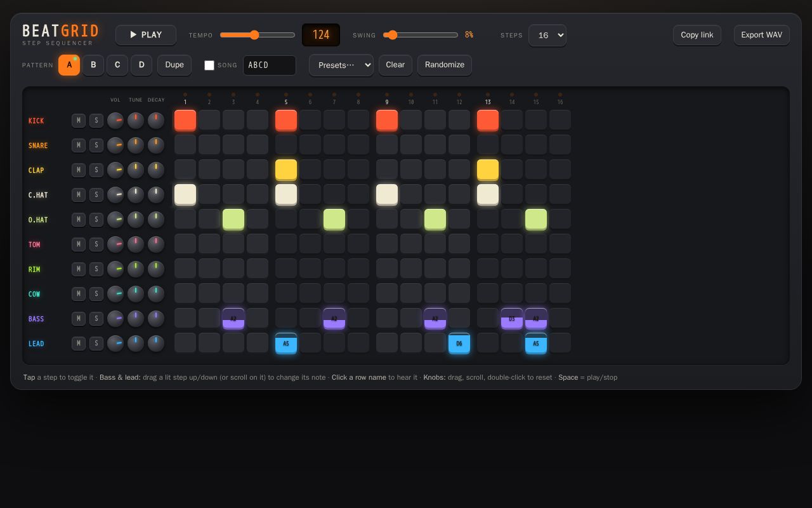Screen dimensions: 812x508
Task: Toggle the Bass A2 note at step 3
Action: pos(233,318)
